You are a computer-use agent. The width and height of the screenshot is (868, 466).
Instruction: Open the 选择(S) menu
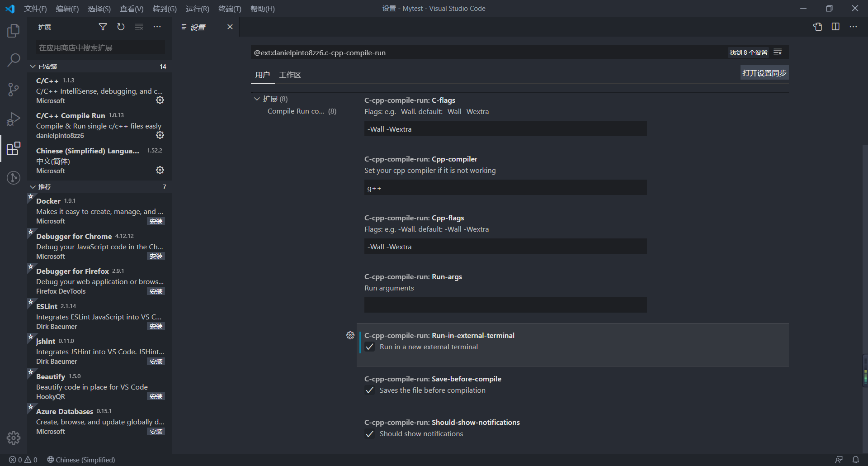99,9
